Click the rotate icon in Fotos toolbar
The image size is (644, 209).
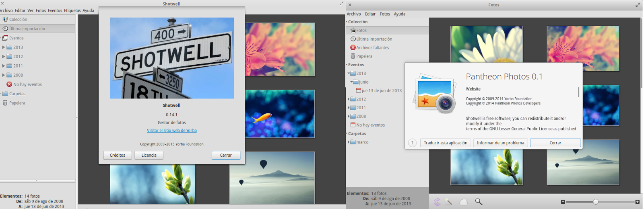[437, 202]
